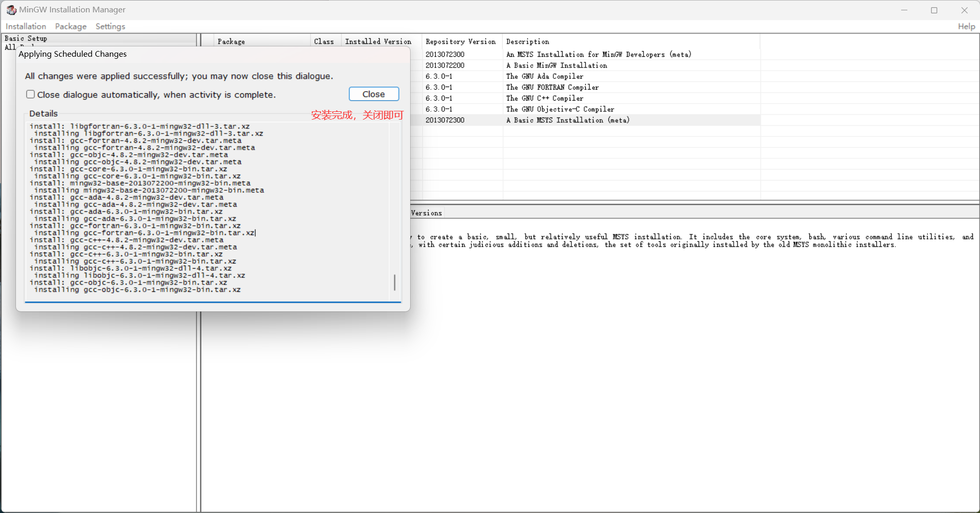Click the MinGW app icon in title bar
980x513 pixels.
(11, 10)
